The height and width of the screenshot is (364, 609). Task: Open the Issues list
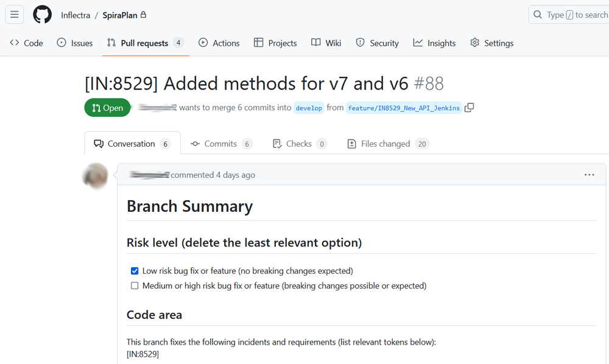74,43
